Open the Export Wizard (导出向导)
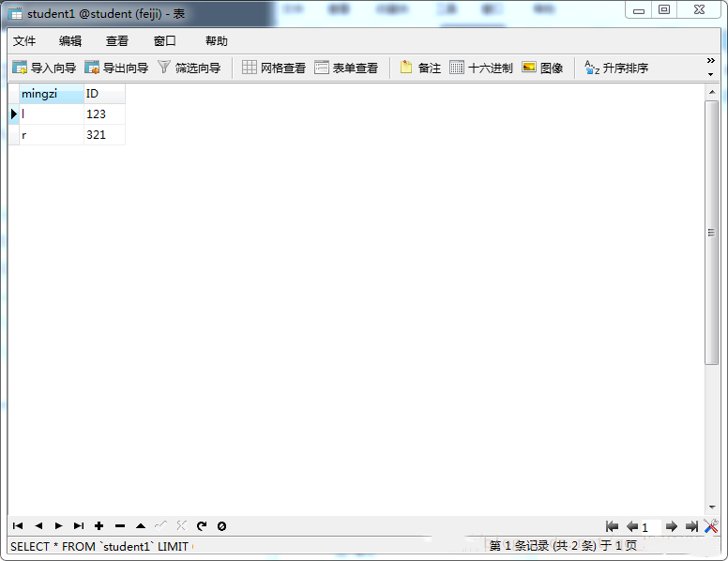Image resolution: width=728 pixels, height=561 pixels. pyautogui.click(x=116, y=68)
